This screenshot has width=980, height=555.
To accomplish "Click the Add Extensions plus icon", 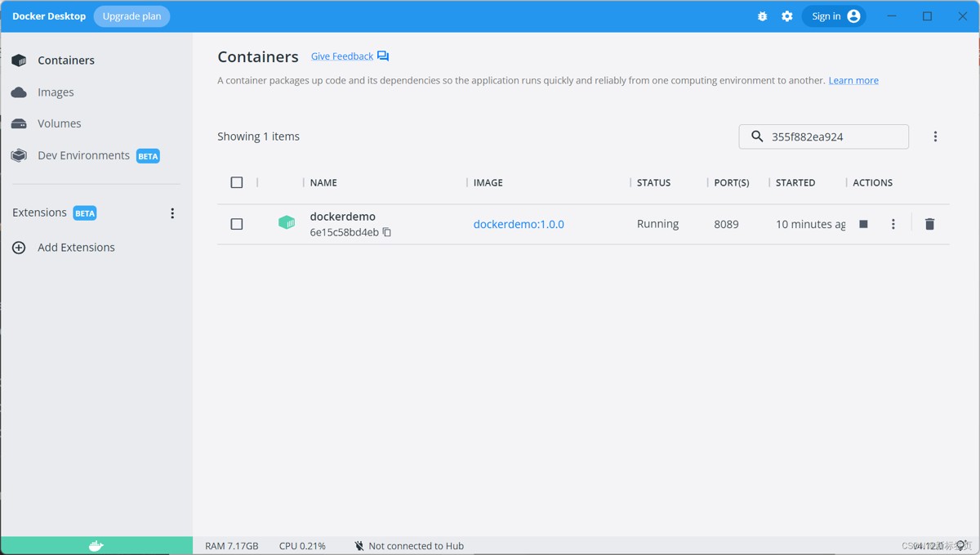I will [19, 248].
